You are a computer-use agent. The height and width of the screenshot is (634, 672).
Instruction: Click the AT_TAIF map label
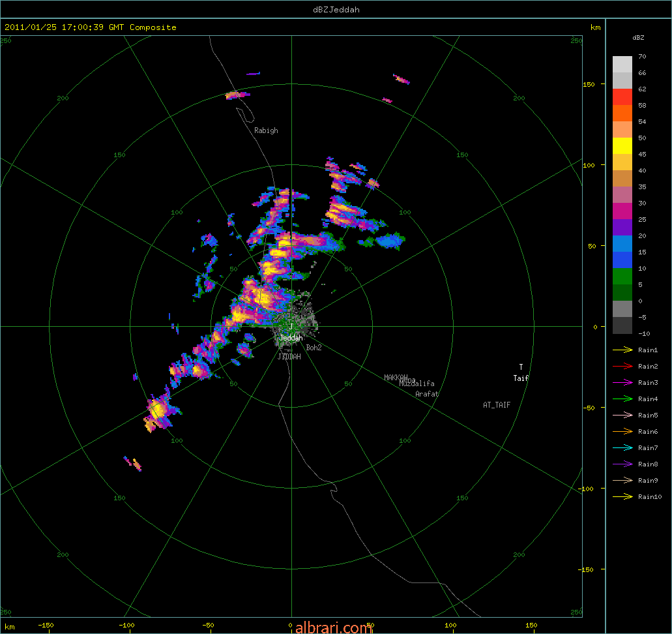tap(497, 405)
